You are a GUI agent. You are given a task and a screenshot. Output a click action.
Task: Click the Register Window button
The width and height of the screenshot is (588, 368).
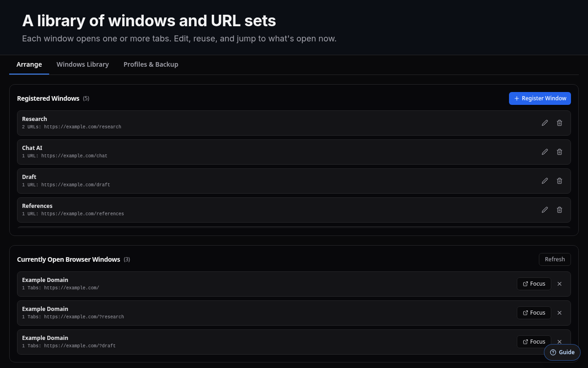click(x=540, y=98)
